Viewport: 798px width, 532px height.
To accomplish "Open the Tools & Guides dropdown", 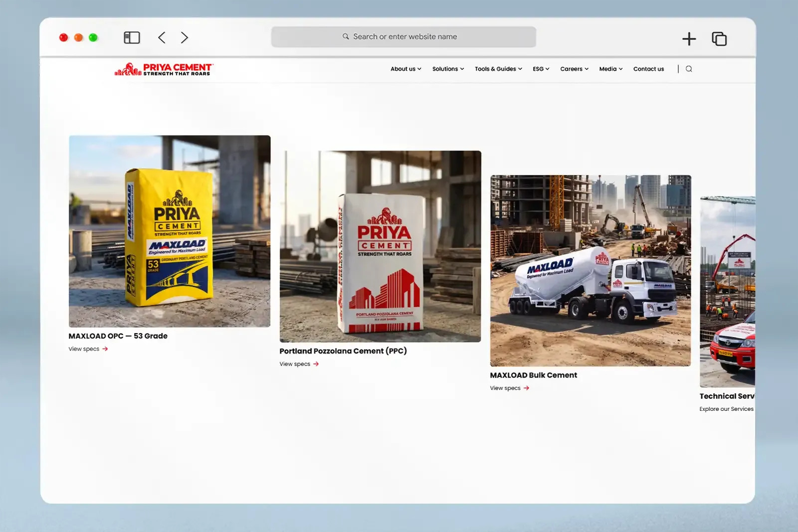I will (x=498, y=69).
